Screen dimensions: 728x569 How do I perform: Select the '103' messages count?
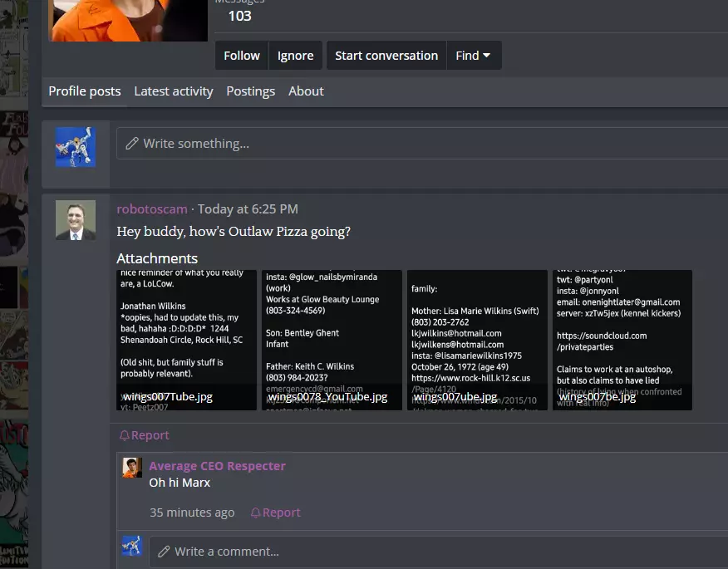tap(239, 16)
